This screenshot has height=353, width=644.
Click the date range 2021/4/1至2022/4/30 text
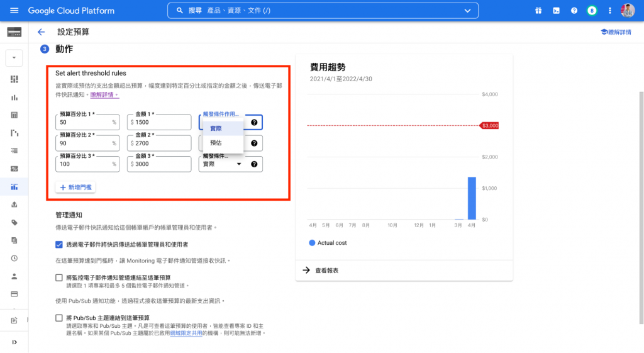tap(341, 79)
